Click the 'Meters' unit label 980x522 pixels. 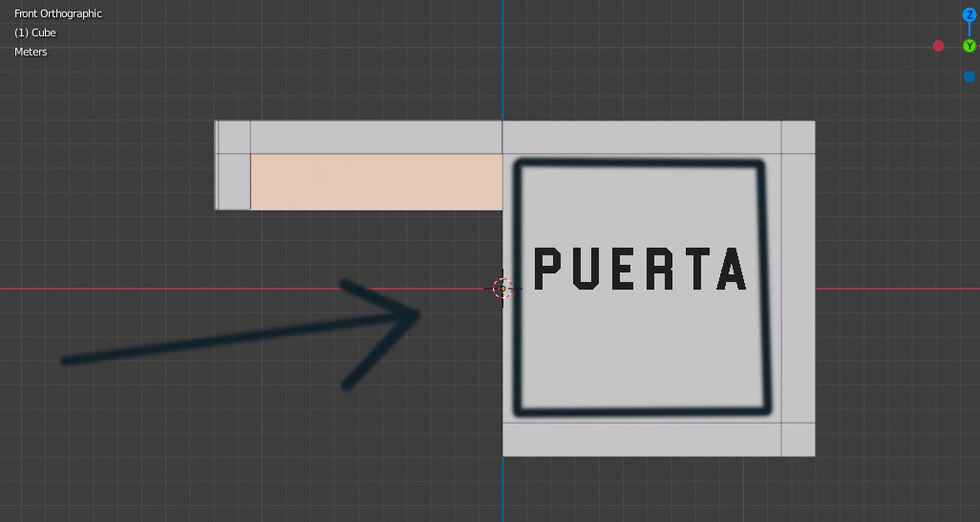[31, 52]
